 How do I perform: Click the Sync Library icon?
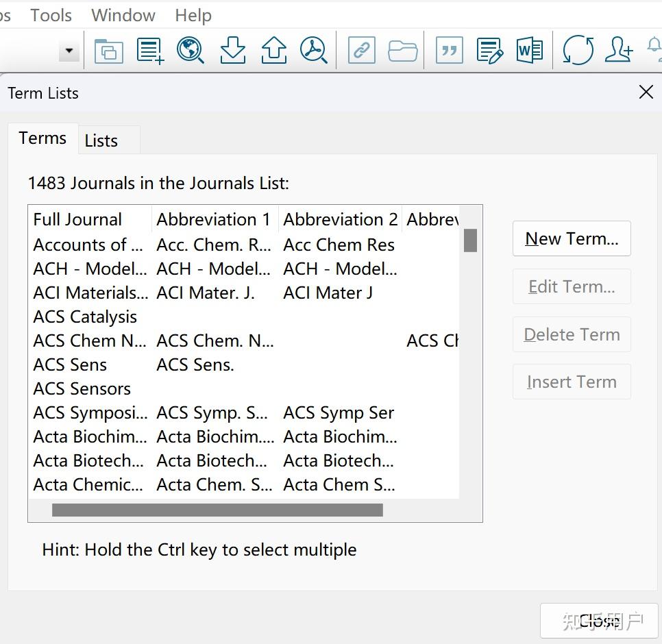pyautogui.click(x=578, y=51)
